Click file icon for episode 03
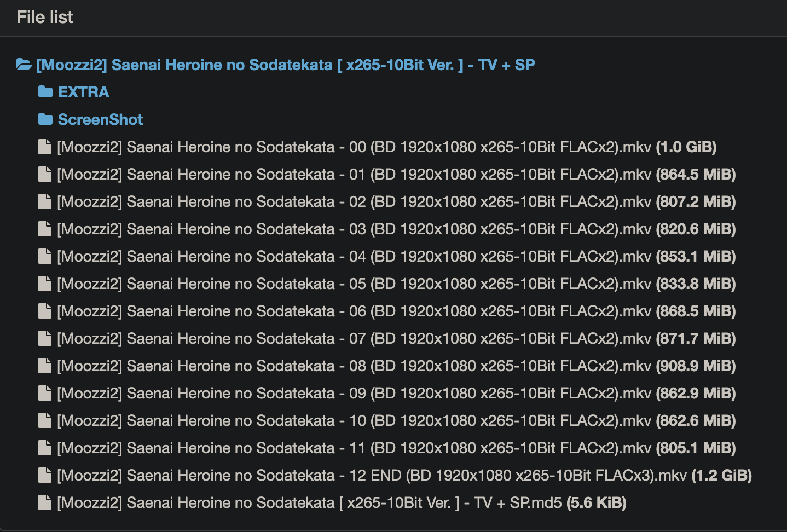The image size is (787, 532). (x=45, y=229)
